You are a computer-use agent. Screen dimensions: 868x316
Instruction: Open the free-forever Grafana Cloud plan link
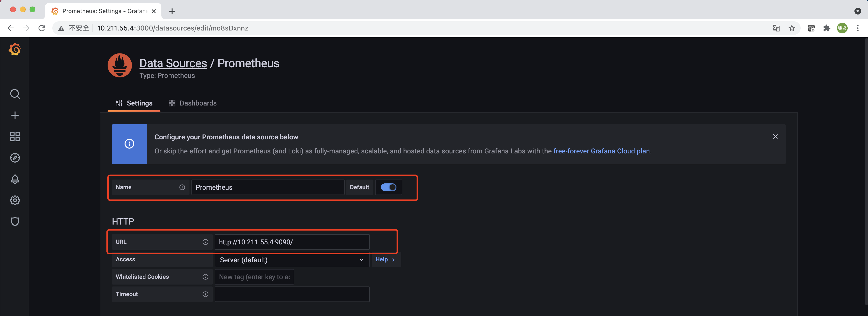(601, 151)
